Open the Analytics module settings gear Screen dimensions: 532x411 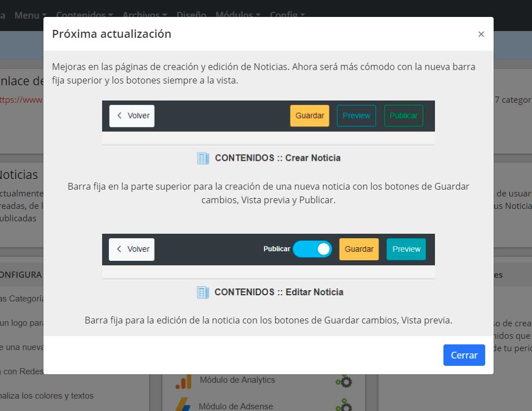point(344,381)
